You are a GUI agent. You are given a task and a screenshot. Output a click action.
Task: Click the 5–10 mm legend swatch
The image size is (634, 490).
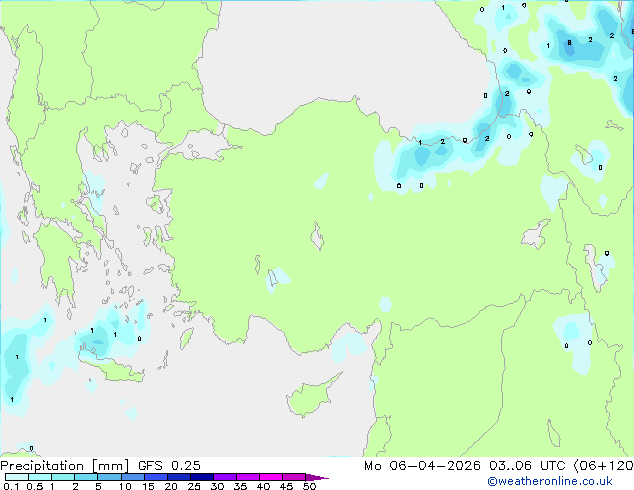click(109, 477)
